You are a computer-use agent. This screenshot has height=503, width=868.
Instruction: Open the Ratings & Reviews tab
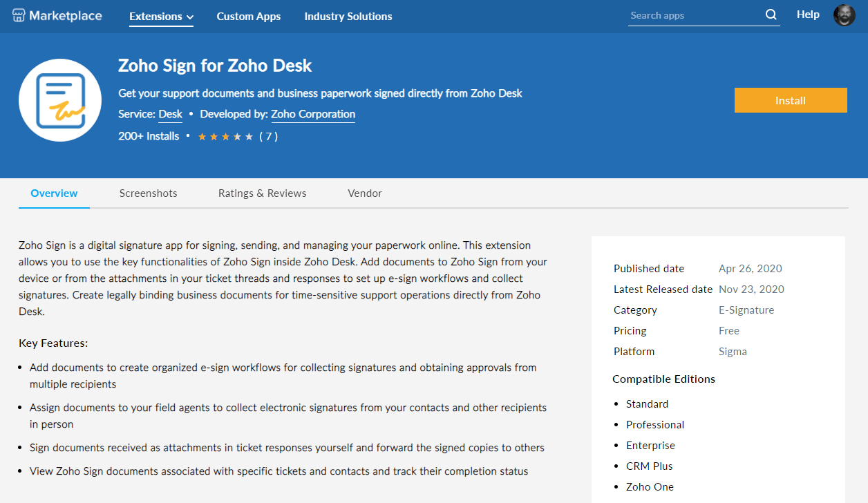click(262, 193)
